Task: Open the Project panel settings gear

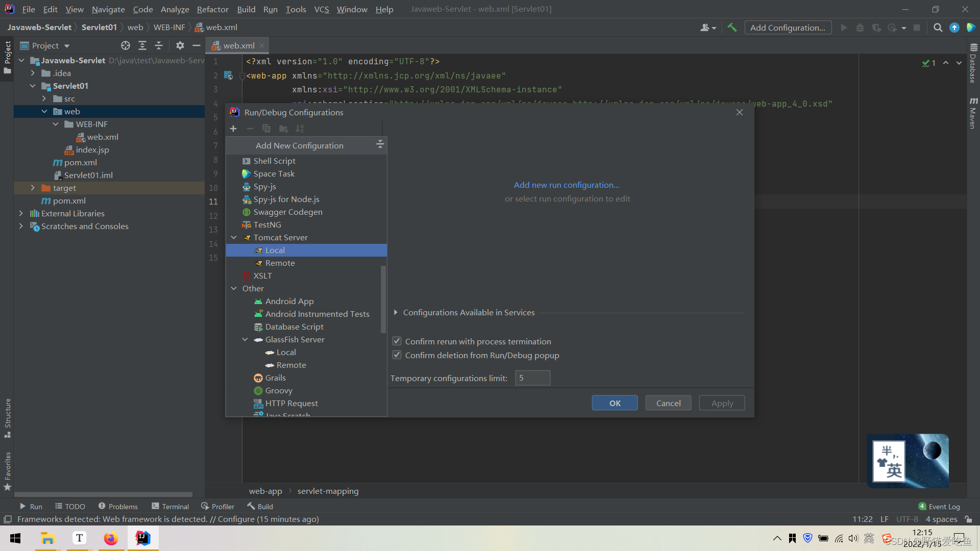Action: (180, 45)
